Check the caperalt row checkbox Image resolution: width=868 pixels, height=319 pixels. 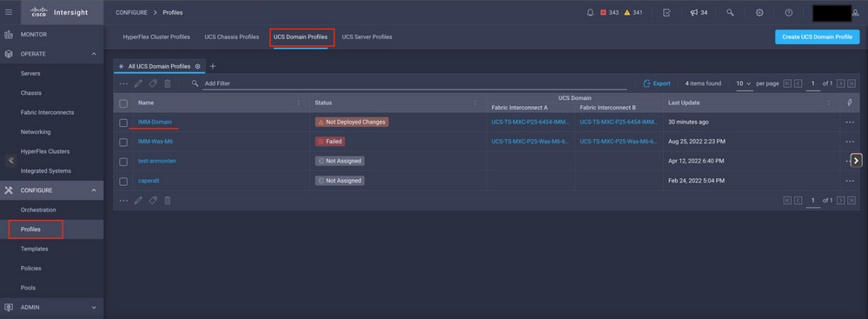tap(123, 181)
